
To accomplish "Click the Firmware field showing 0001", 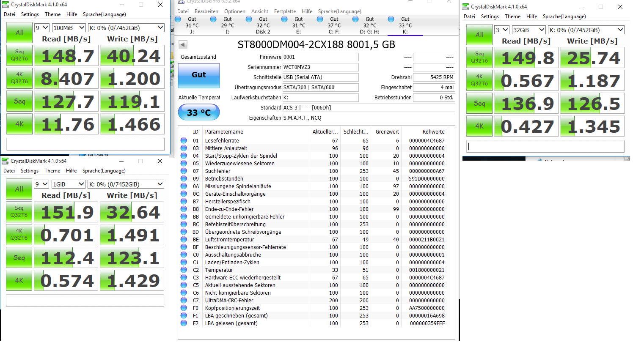I will (321, 57).
